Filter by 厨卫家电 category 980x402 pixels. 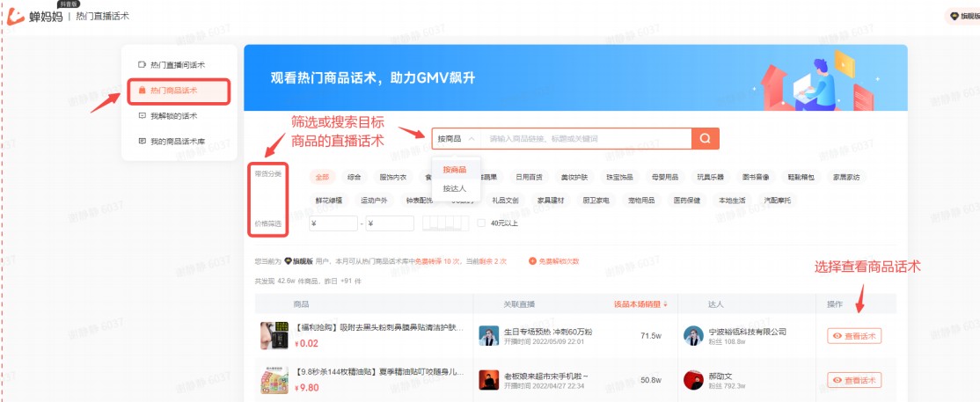pyautogui.click(x=596, y=201)
